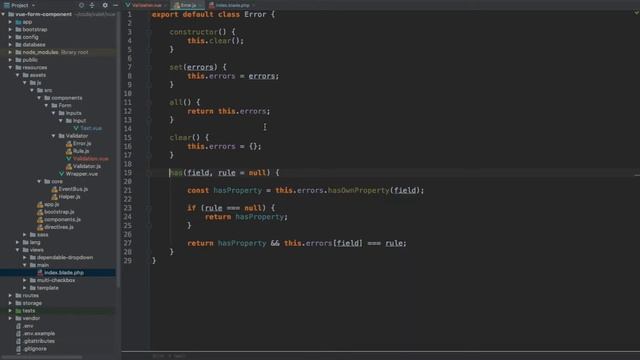The height and width of the screenshot is (360, 640).
Task: Click line number 19 in the gutter
Action: click(x=128, y=173)
